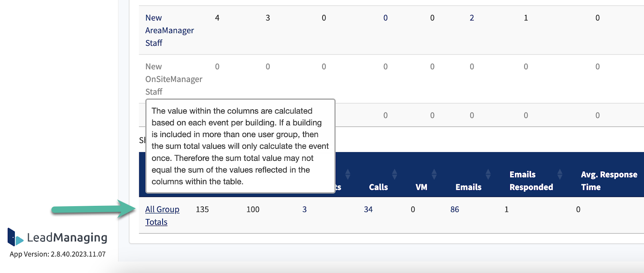Click the Emails Responded column header
The height and width of the screenshot is (273, 644).
[x=531, y=181]
